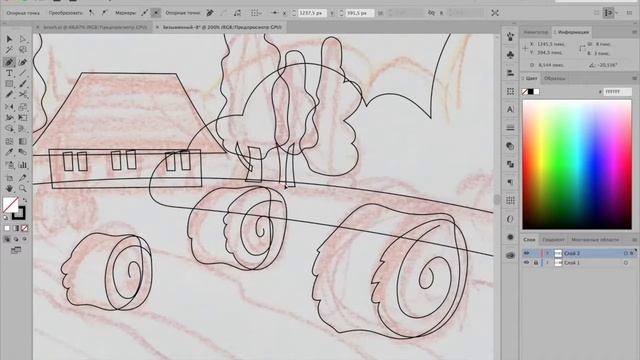The image size is (640, 360).
Task: Select the Scissors tool
Action: tap(23, 95)
